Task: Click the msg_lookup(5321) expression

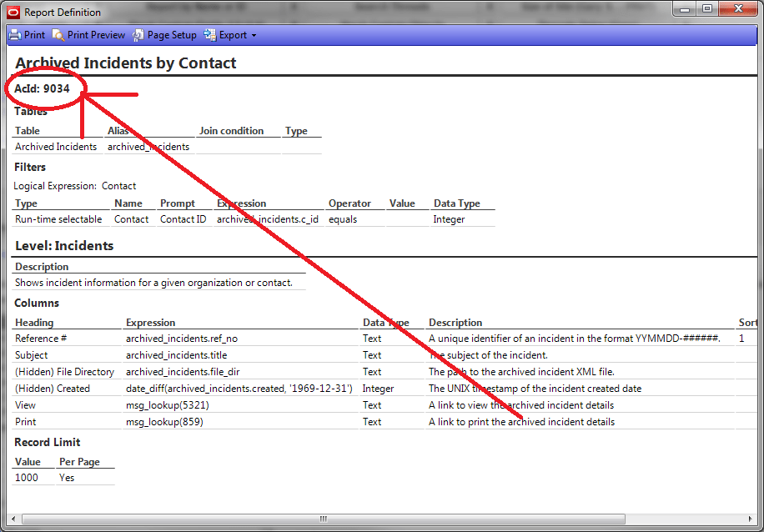Action: (x=169, y=404)
